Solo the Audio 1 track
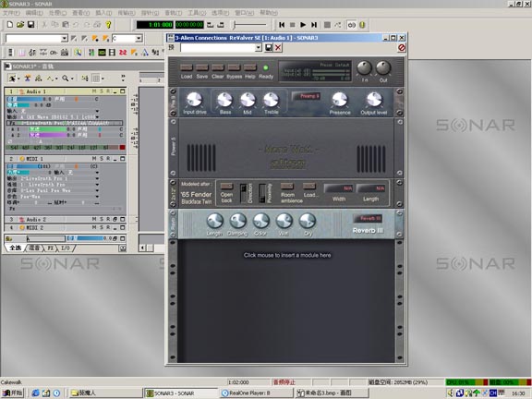Image resolution: width=532 pixels, height=399 pixels. tap(102, 91)
